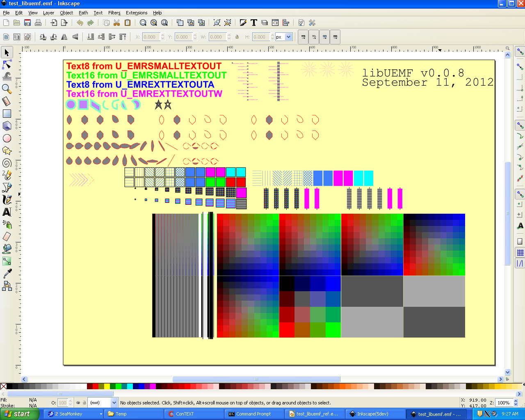525x420 pixels.
Task: Toggle the width/height lock icon
Action: (x=237, y=37)
